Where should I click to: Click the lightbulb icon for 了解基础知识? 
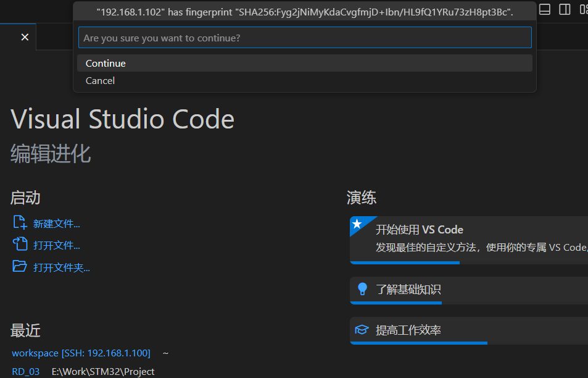pos(362,289)
